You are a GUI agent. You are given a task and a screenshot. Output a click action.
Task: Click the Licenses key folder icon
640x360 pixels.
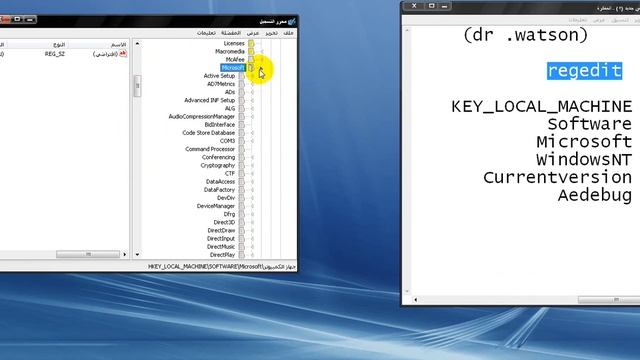tap(251, 43)
